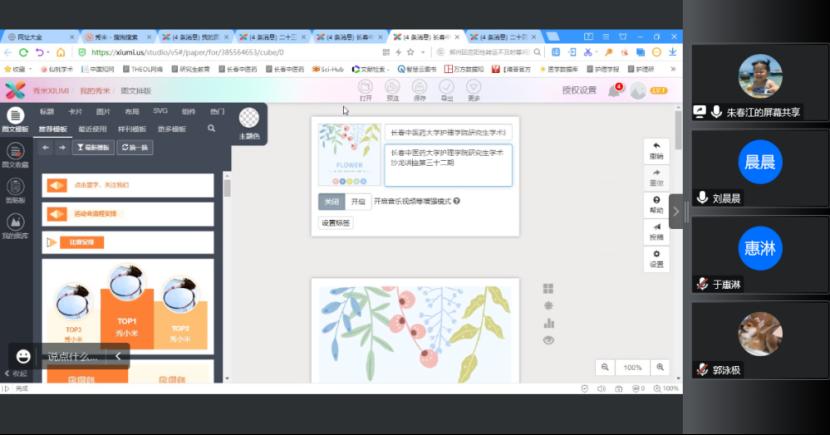Toggle the eye visibility icon beside canvas
Screen dimensions: 830x435
[x=548, y=340]
